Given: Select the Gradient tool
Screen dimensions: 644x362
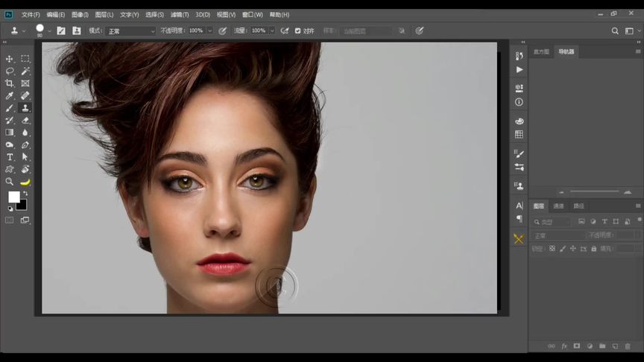Looking at the screenshot, I should pos(10,132).
